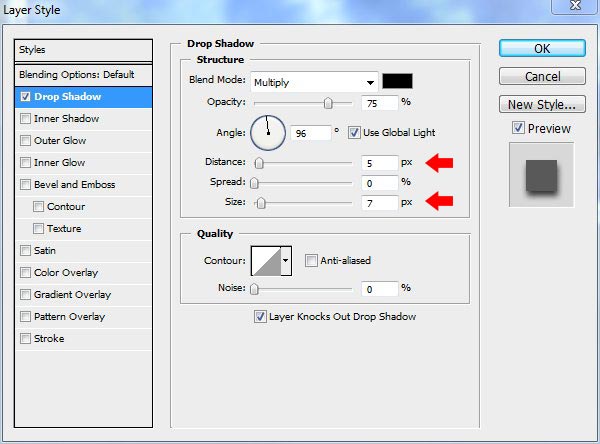
Task: Open the Pattern Overlay settings label
Action: tap(69, 317)
